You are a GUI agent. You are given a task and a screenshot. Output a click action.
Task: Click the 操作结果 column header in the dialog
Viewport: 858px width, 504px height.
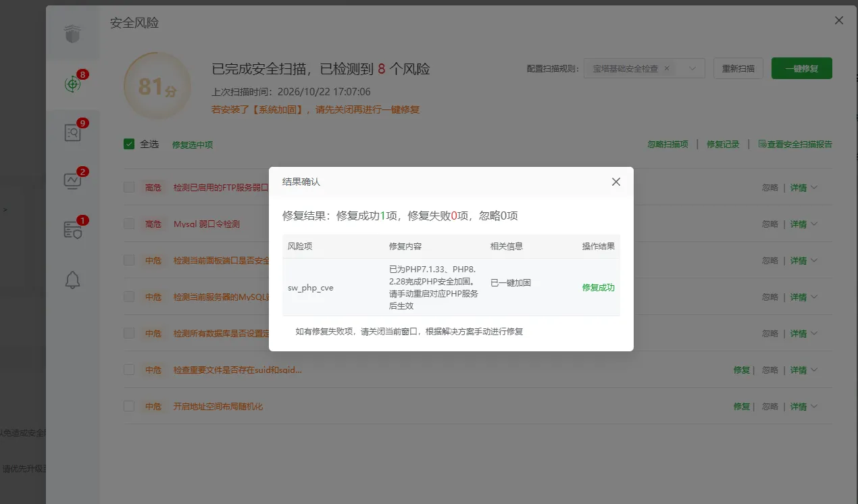[599, 247]
